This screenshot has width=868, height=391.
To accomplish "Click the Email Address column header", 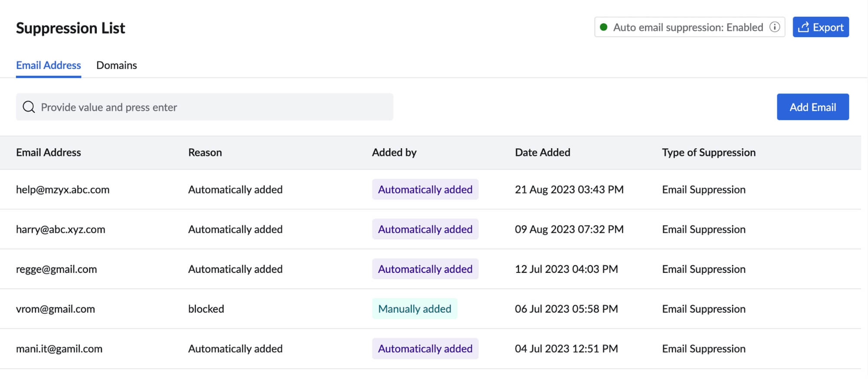I will click(48, 152).
